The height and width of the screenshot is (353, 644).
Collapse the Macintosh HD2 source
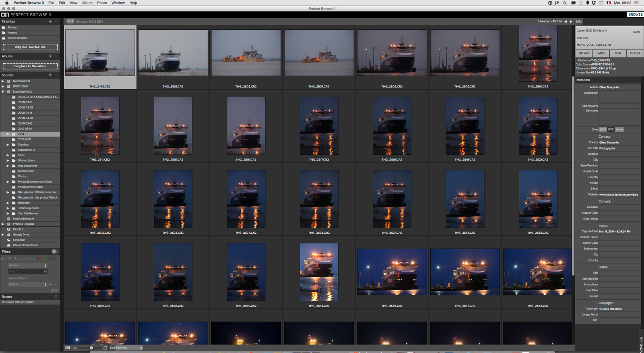(x=3, y=91)
